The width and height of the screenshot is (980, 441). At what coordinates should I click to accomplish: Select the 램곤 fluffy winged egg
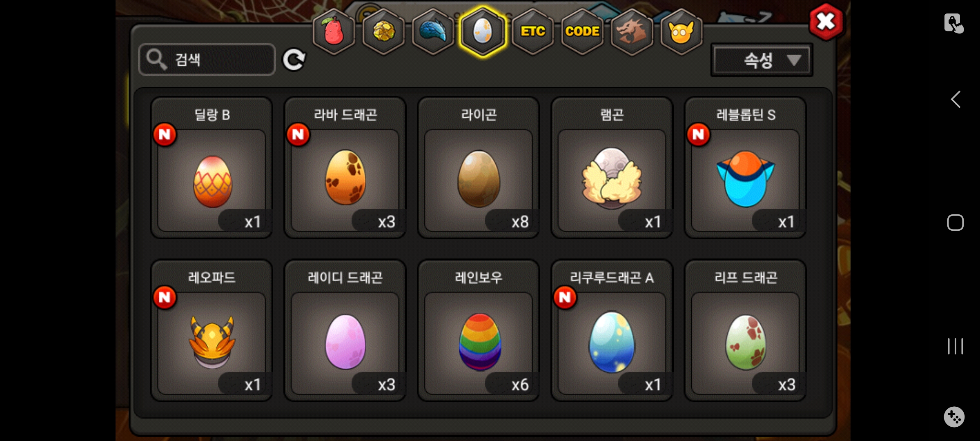612,167
